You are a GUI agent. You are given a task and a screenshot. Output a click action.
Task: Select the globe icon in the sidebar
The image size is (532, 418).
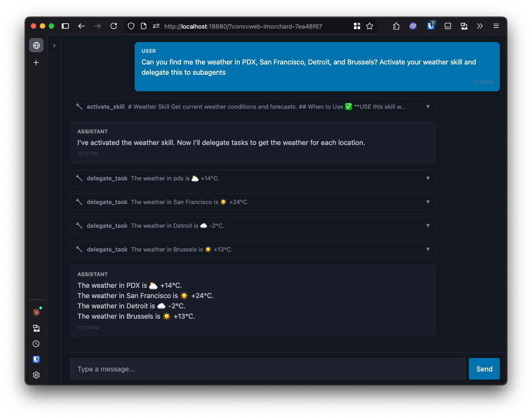(36, 45)
